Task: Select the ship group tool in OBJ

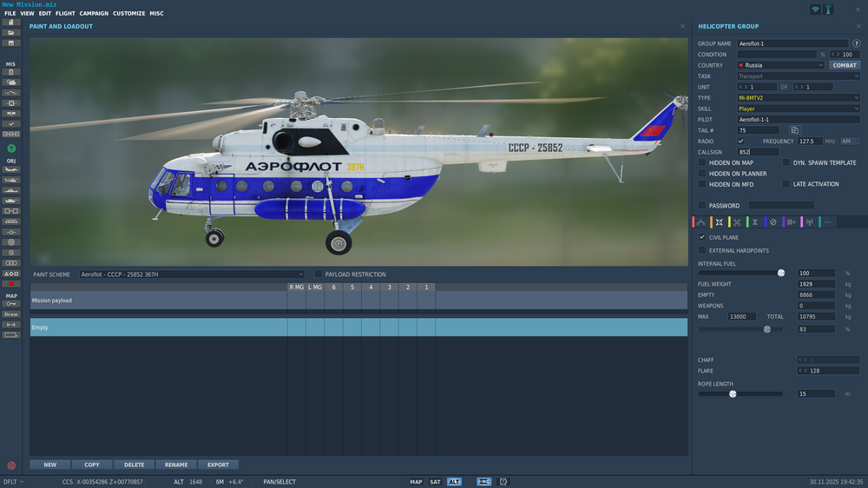Action: pos(11,190)
